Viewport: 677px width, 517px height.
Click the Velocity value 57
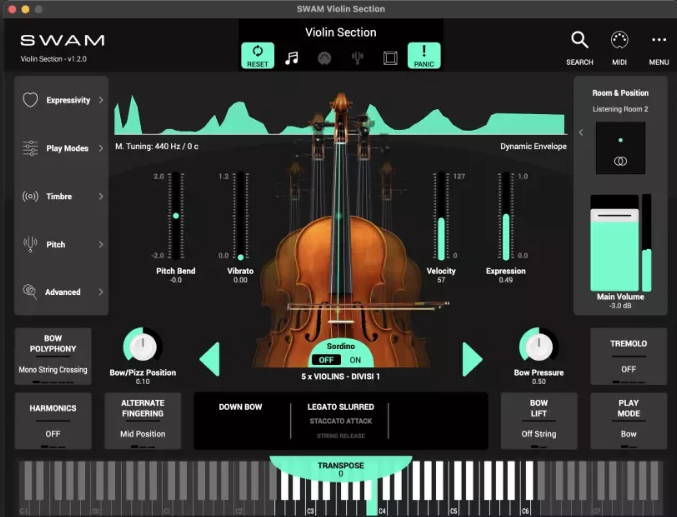(x=441, y=280)
